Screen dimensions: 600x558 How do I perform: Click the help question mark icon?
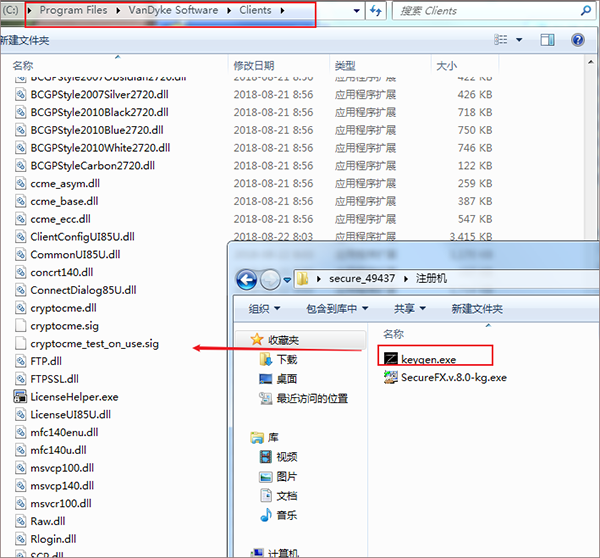coord(577,40)
